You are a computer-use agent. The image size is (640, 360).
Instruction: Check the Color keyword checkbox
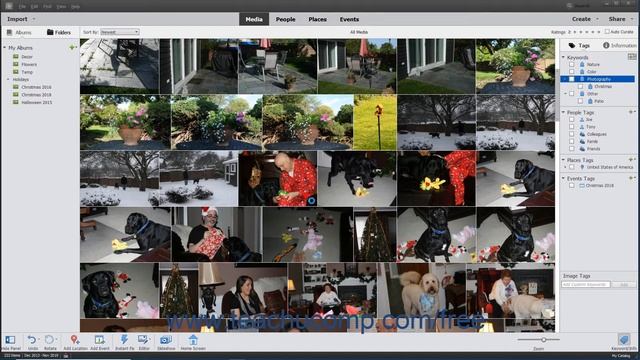click(x=572, y=72)
